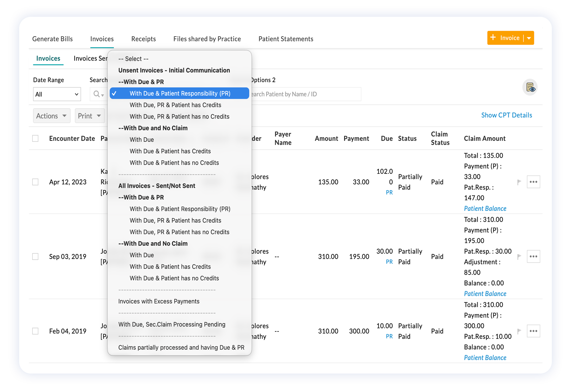
Task: Flag the Apr 12, 2023 invoice
Action: click(x=519, y=182)
